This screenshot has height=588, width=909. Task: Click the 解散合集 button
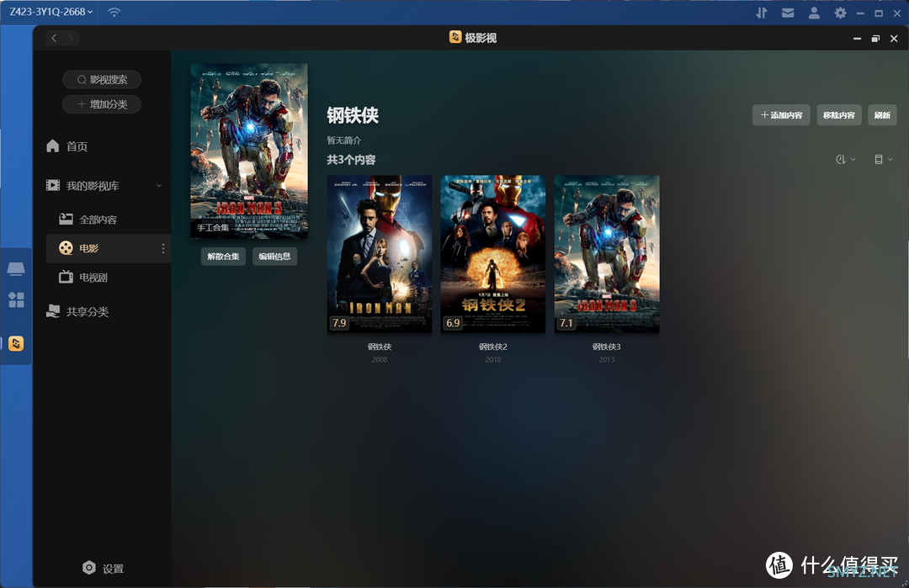click(x=223, y=257)
